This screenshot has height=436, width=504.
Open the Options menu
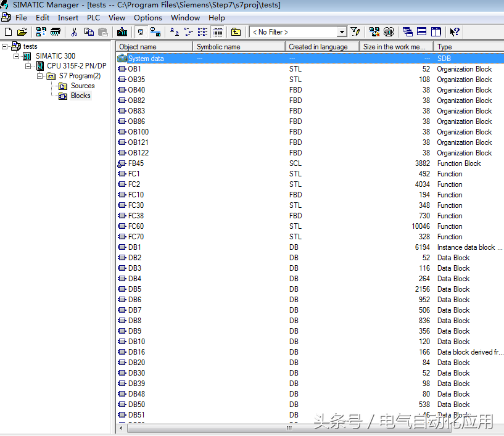[x=148, y=18]
